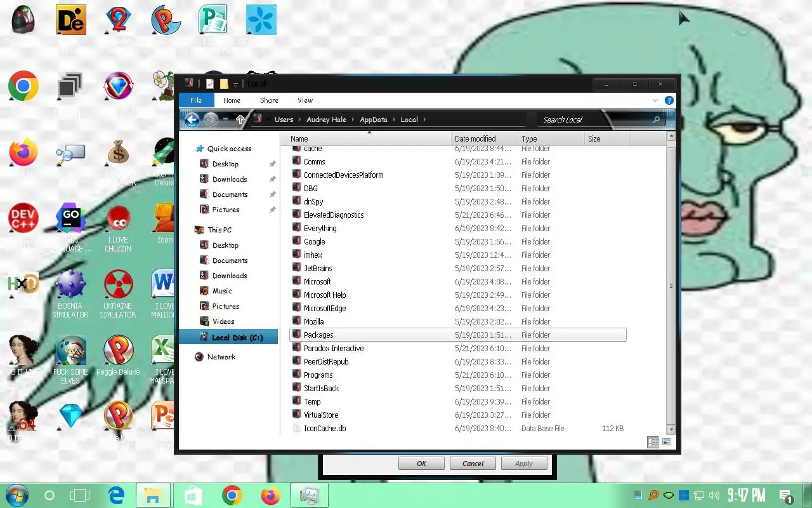This screenshot has width=812, height=508.
Task: Click the vertical scrollbar thumb
Action: 671,286
